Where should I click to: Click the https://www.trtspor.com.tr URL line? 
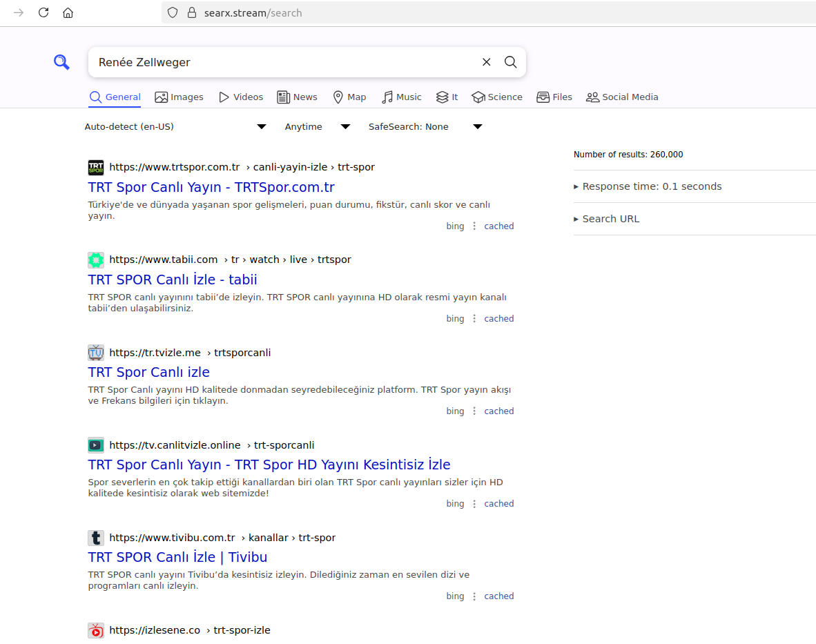[242, 168]
